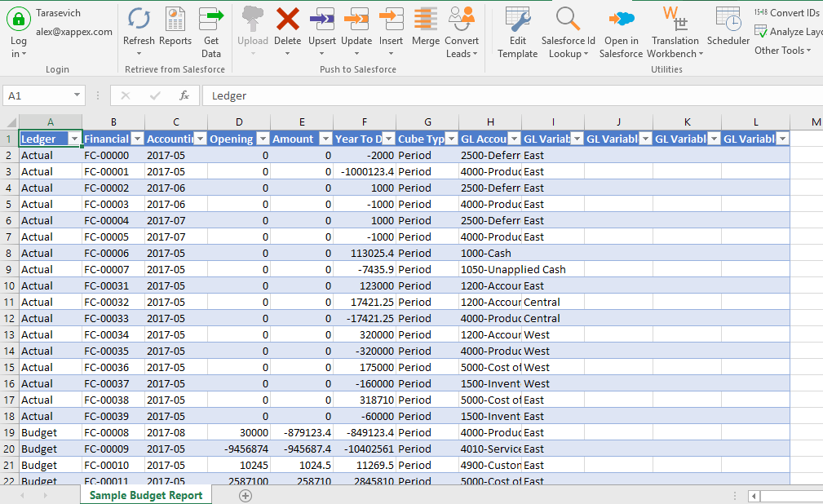Open the Year To Date filter dropdown
The width and height of the screenshot is (823, 504).
(x=388, y=139)
